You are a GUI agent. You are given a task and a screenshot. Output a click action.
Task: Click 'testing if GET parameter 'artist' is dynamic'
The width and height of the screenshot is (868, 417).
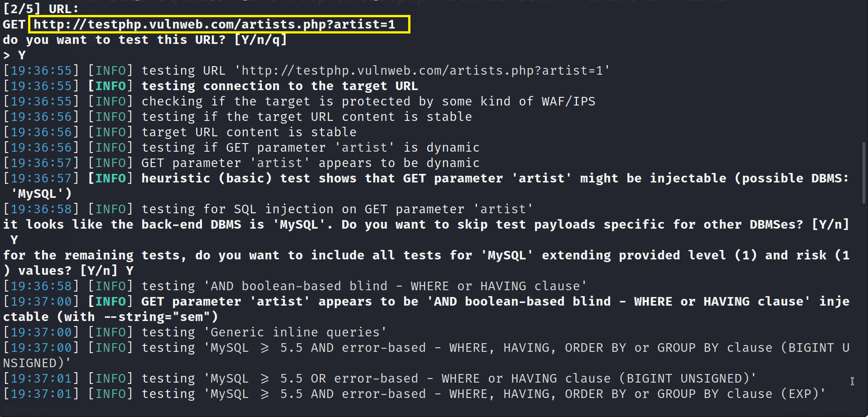point(310,148)
